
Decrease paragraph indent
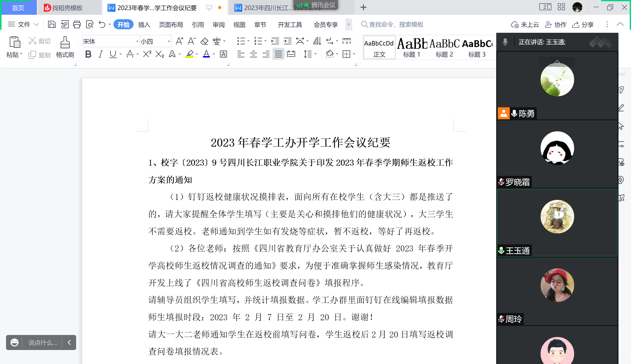[x=275, y=41]
